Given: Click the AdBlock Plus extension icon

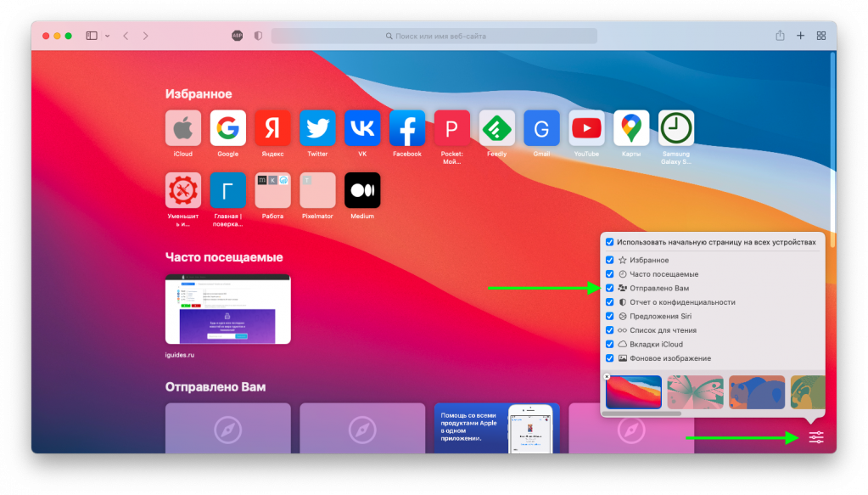Looking at the screenshot, I should [237, 36].
